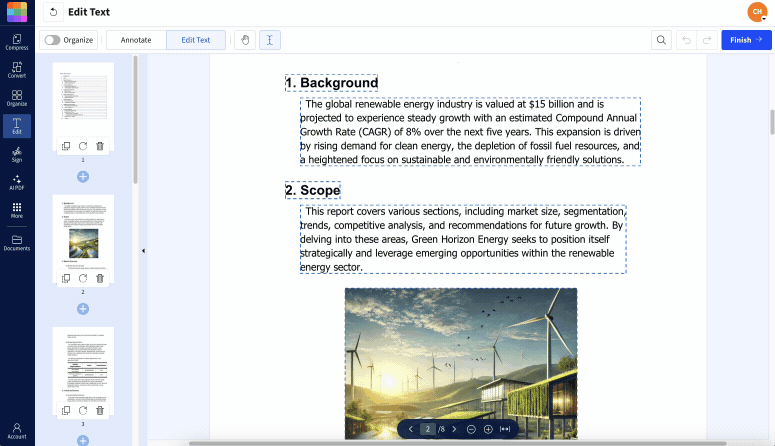Open the AI PDF tool in sidebar
Image resolution: width=775 pixels, height=446 pixels.
pyautogui.click(x=17, y=182)
